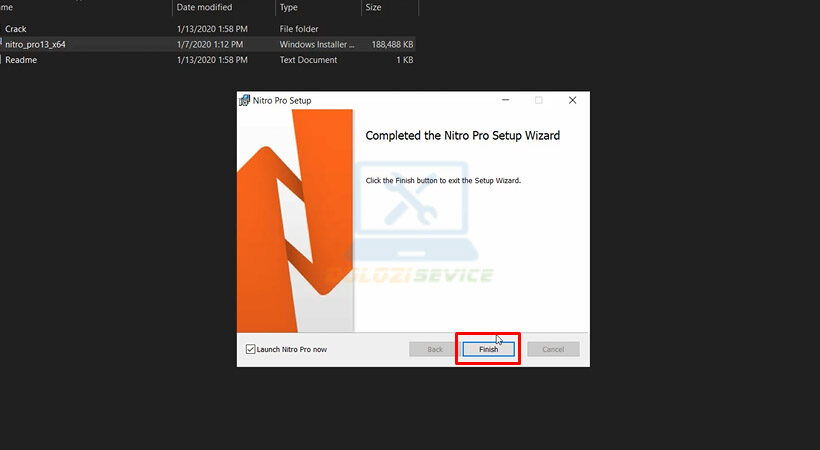Sort files by the Type column header
Image resolution: width=820 pixels, height=450 pixels.
(290, 7)
